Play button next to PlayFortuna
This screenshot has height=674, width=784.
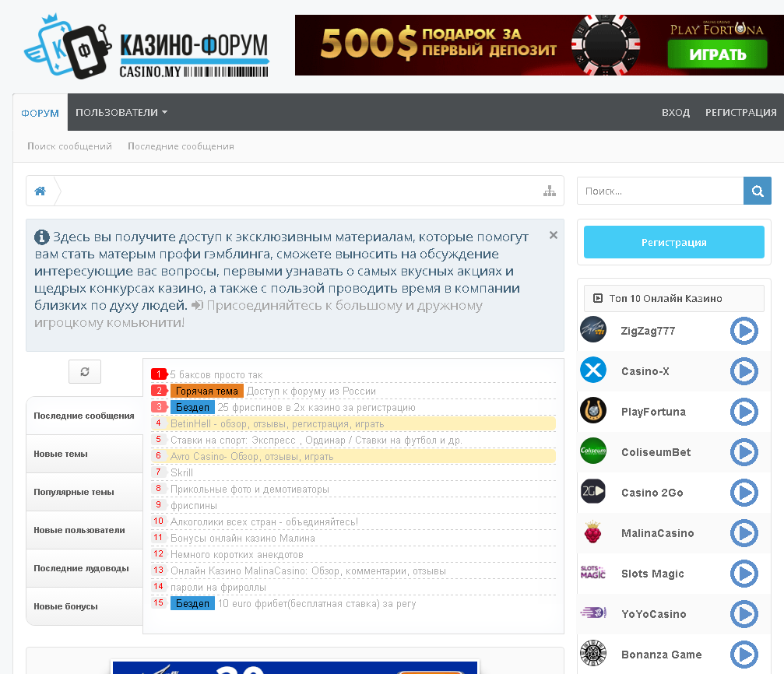[744, 412]
